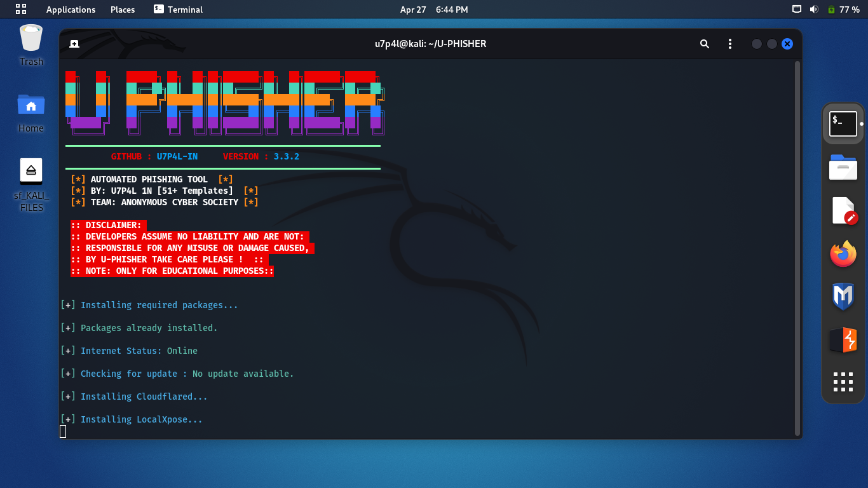Click 'Packages already installed.' line
Viewport: 868px width, 488px height.
coord(139,328)
